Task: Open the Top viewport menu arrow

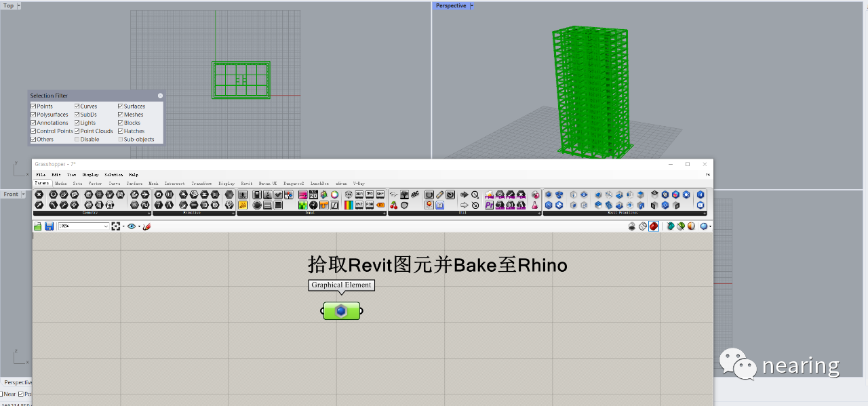Action: 18,5
